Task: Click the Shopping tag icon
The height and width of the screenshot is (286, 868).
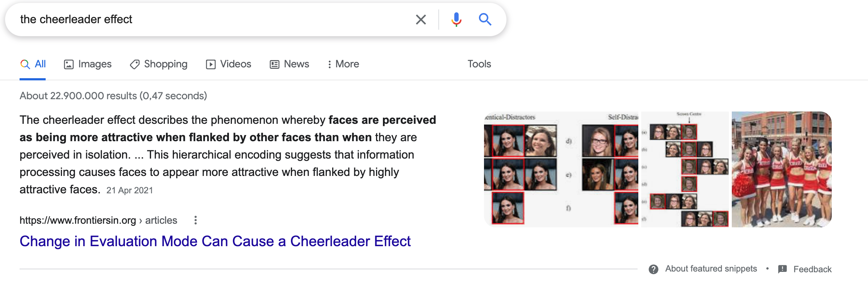Action: (x=135, y=64)
